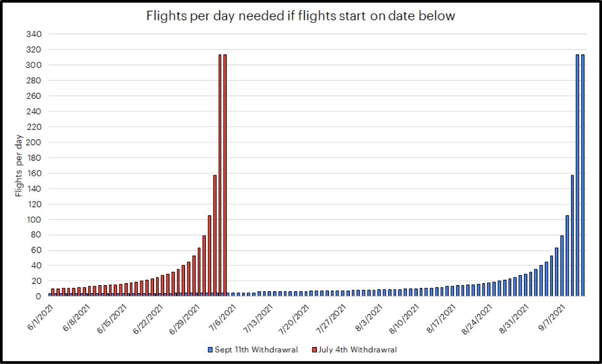602x364 pixels.
Task: Click the blue Sept 11th Withdrawal legend swatch
Action: point(209,349)
